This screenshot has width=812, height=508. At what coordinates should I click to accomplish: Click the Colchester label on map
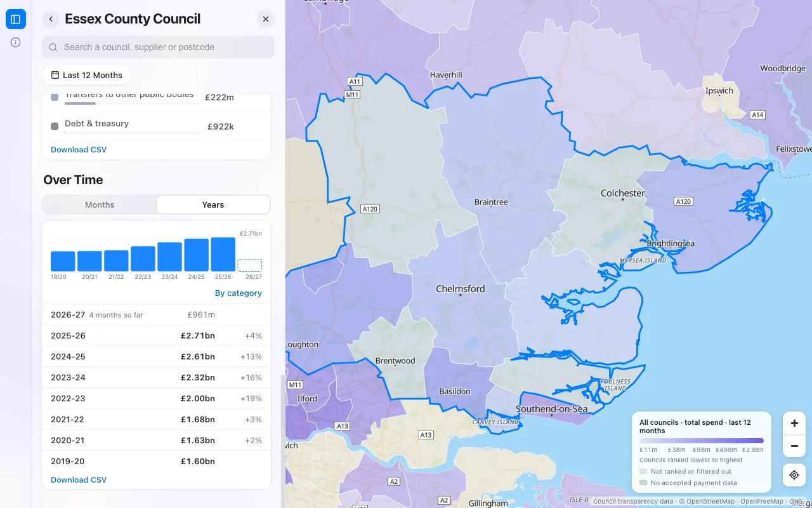click(x=623, y=193)
